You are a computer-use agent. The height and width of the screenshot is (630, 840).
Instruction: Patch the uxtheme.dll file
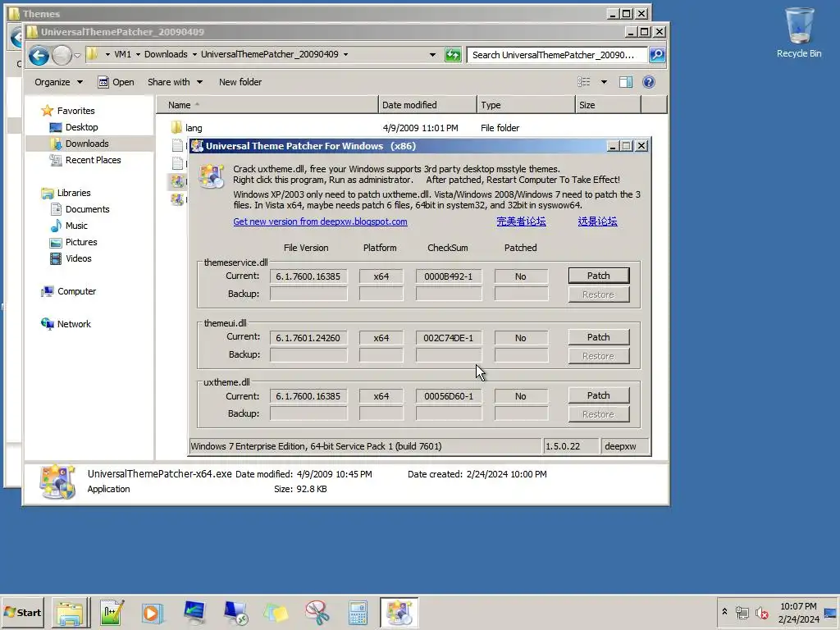598,395
